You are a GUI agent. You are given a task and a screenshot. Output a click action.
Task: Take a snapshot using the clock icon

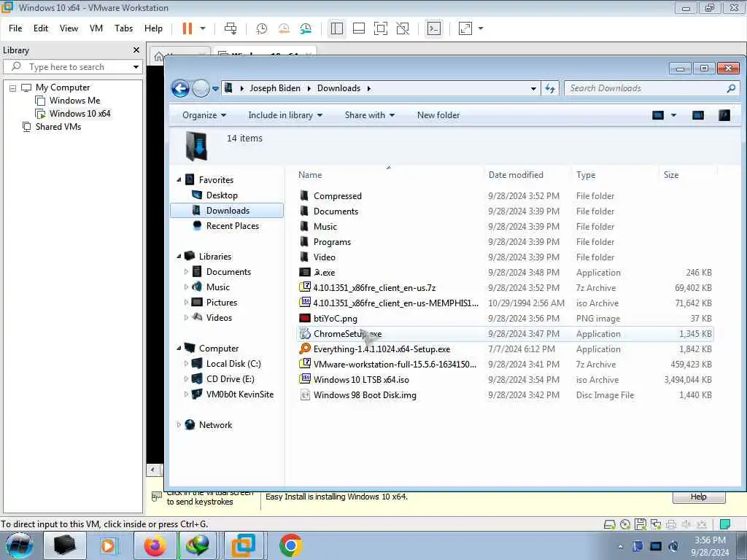(x=262, y=28)
